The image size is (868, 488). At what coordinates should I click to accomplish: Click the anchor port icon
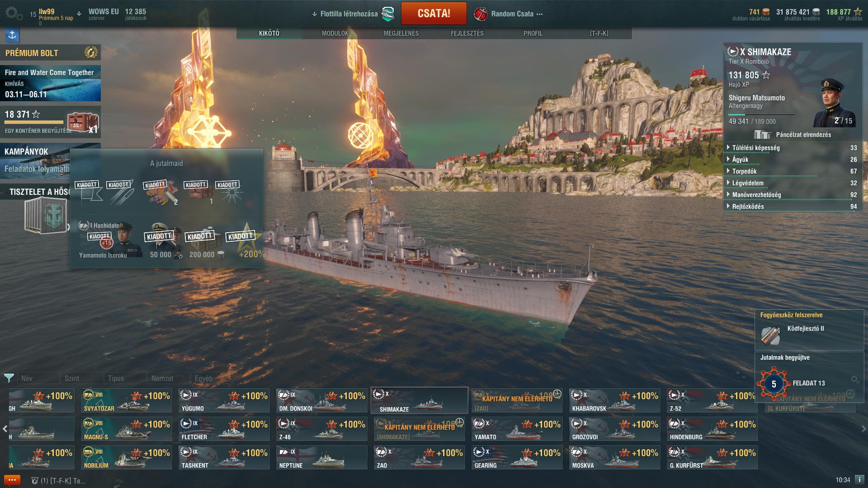click(x=12, y=35)
